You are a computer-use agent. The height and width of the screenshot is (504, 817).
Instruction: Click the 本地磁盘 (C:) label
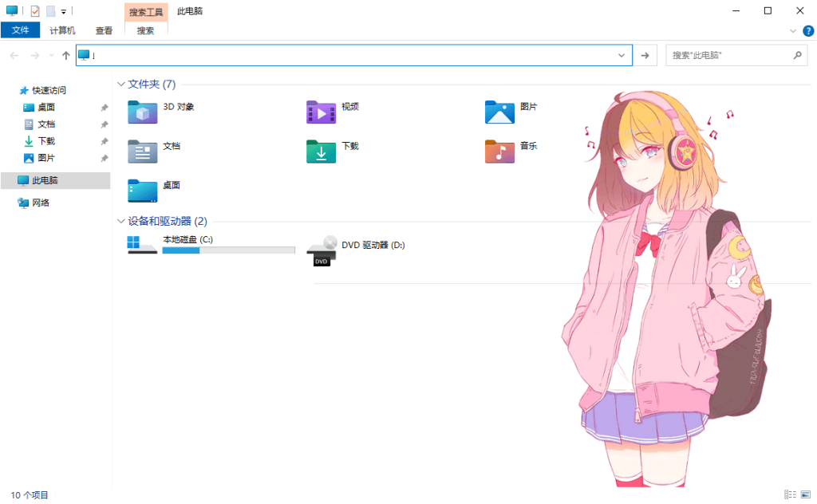[187, 239]
